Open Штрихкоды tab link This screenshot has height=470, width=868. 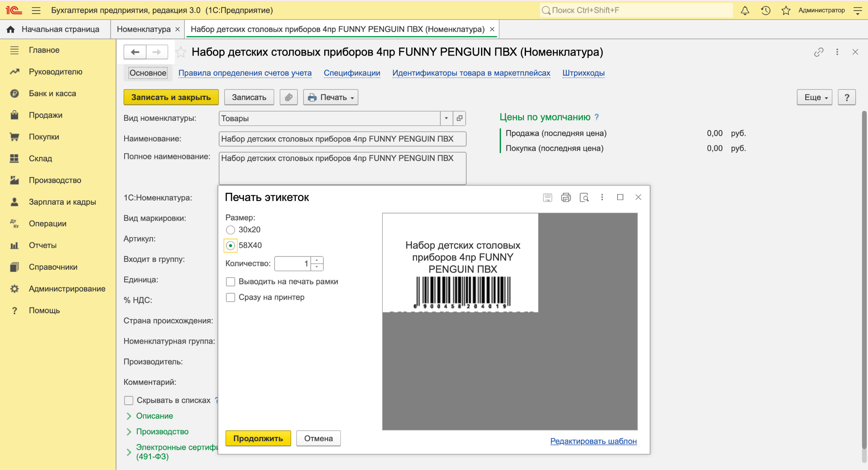point(583,73)
